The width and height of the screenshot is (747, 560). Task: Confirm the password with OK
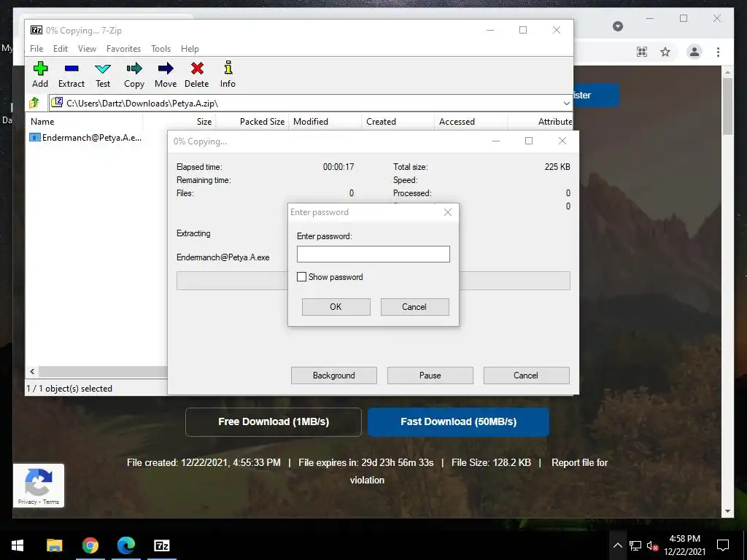336,307
